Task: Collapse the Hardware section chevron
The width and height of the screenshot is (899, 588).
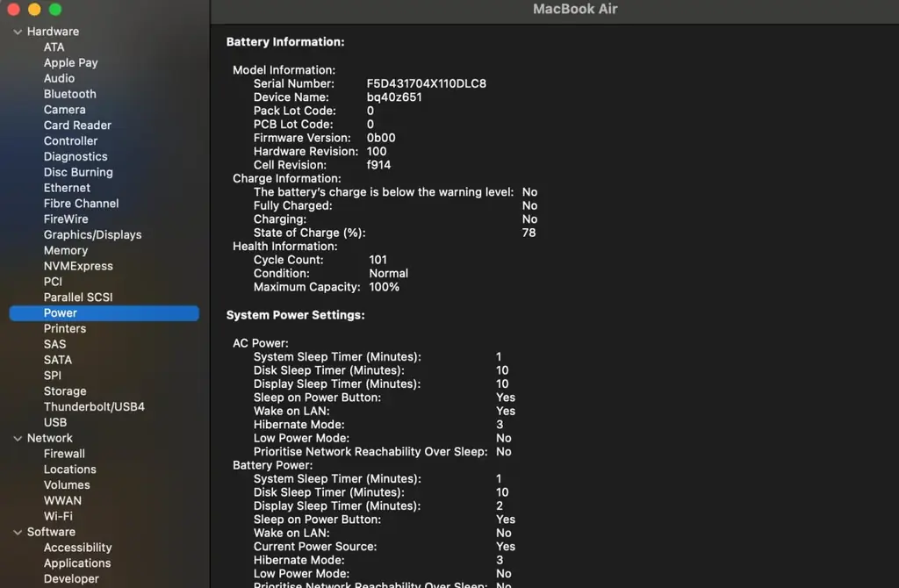Action: tap(18, 32)
